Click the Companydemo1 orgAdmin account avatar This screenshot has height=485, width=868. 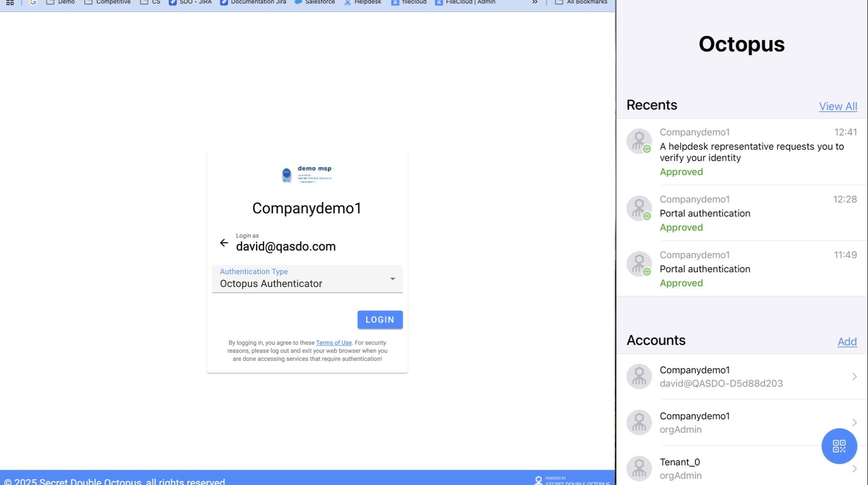[x=639, y=423]
